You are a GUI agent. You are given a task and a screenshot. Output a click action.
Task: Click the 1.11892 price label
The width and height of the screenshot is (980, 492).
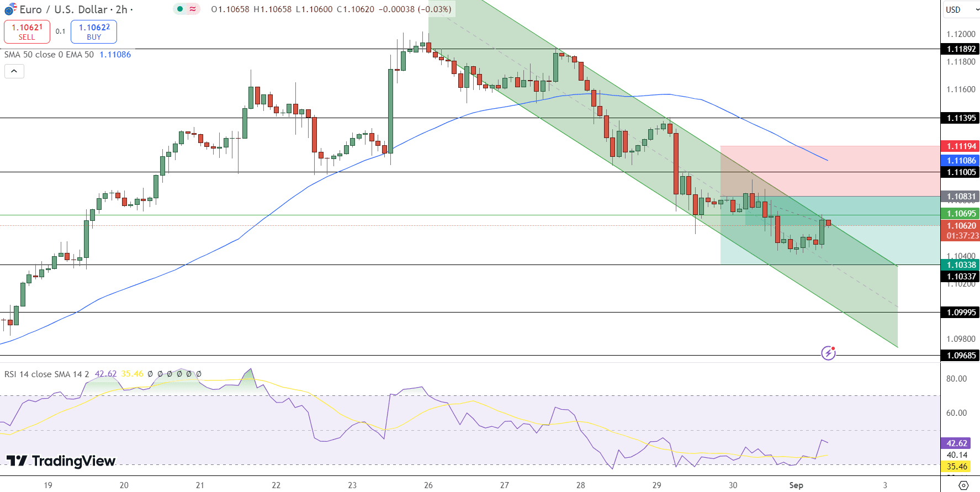tap(961, 49)
